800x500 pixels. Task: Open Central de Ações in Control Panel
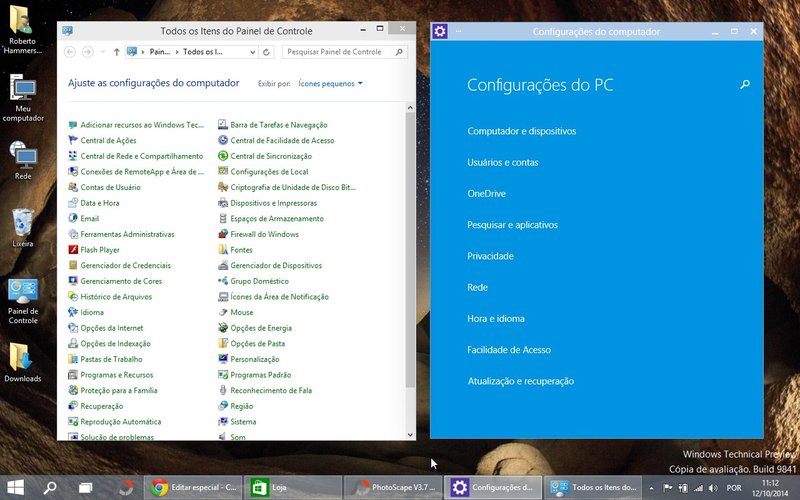click(x=108, y=140)
